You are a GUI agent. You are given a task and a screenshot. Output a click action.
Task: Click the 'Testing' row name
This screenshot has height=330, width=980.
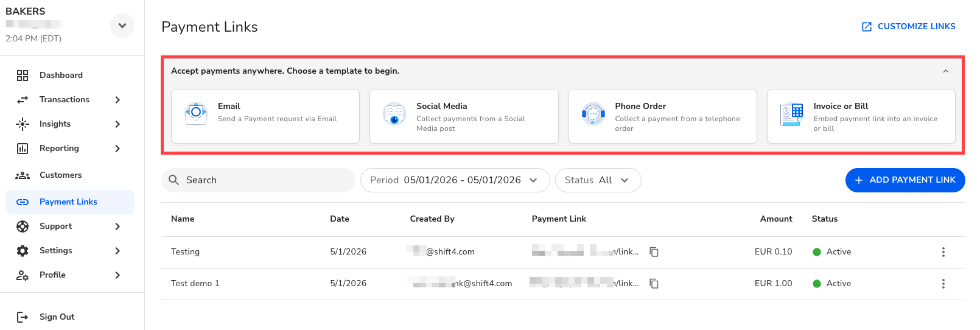click(x=185, y=252)
